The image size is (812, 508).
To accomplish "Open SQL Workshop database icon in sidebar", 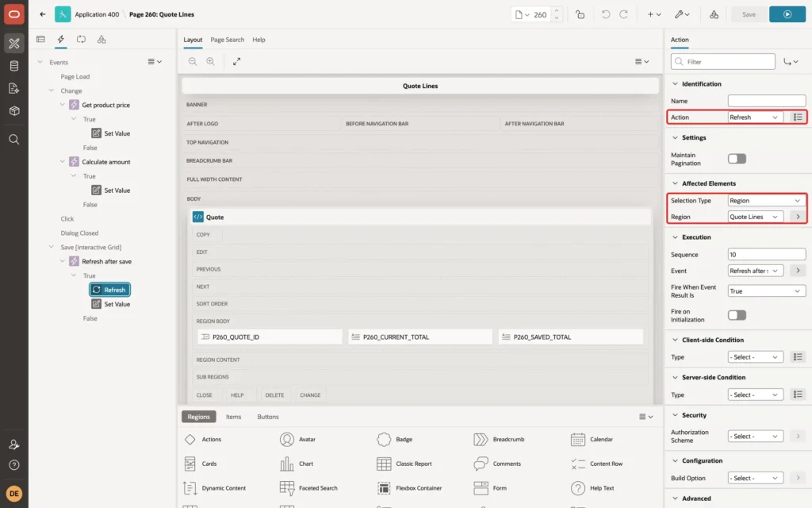I will click(14, 66).
